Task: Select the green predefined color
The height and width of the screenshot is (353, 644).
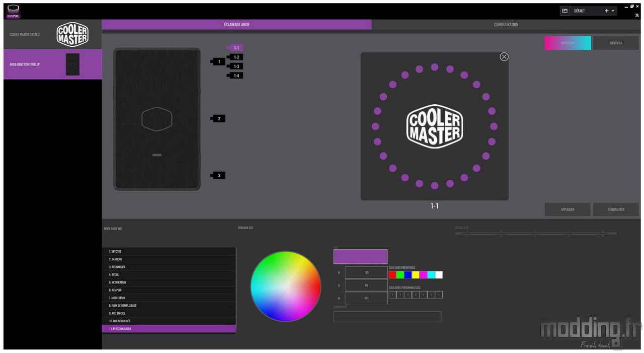Action: (400, 275)
